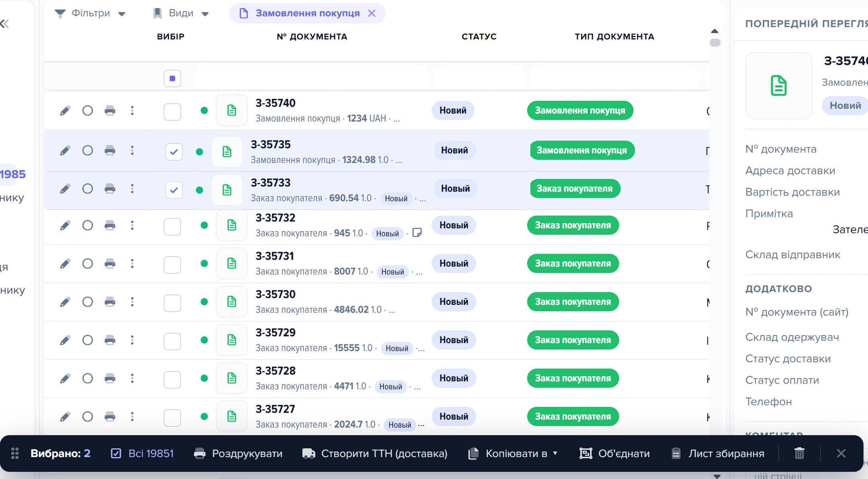The image size is (868, 479).
Task: Click the document icon of order 3-35732
Action: tap(232, 225)
